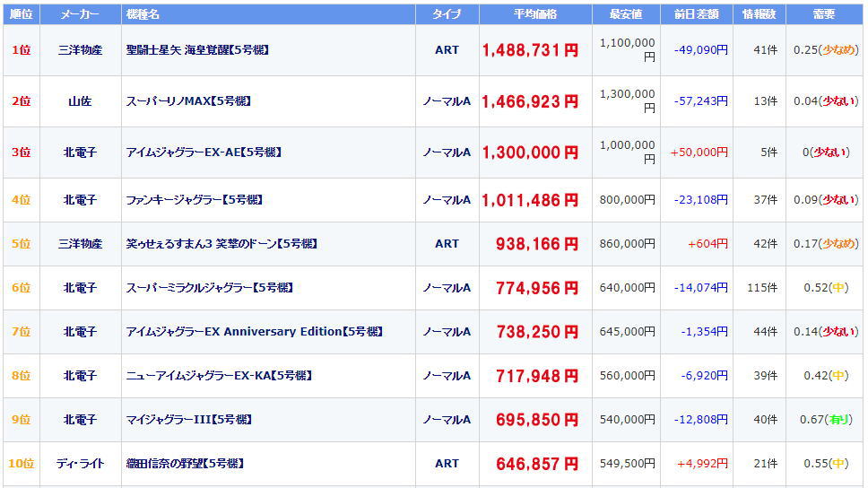Viewport: 868px width, 488px height.
Task: Select average price 738,250円
Action: tap(537, 332)
